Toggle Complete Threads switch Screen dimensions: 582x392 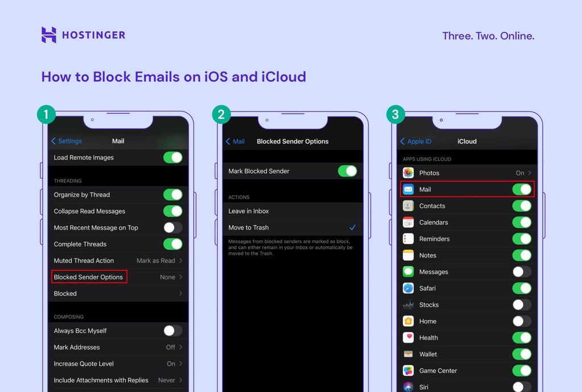173,244
